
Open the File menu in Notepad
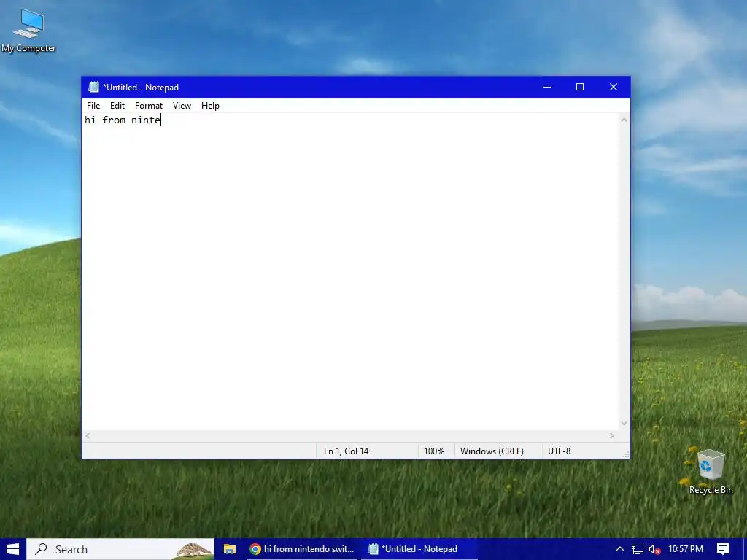tap(93, 106)
